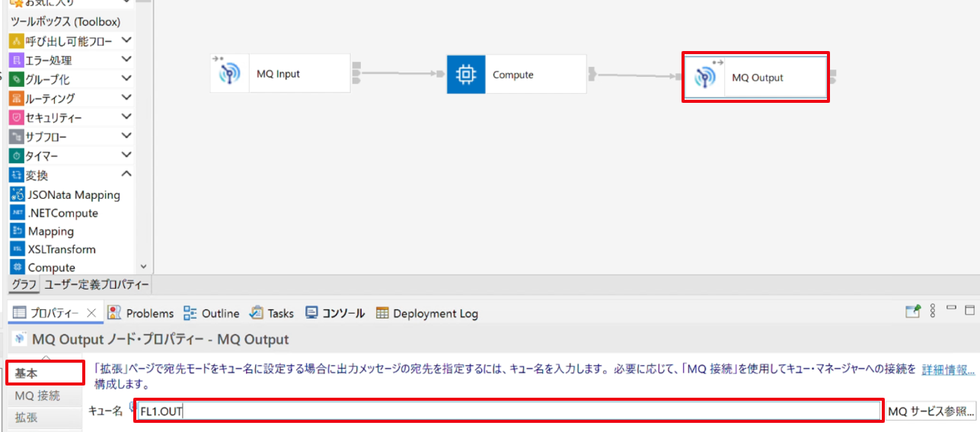
Task: Pick .NETCompute node from the toolbox
Action: (55, 213)
